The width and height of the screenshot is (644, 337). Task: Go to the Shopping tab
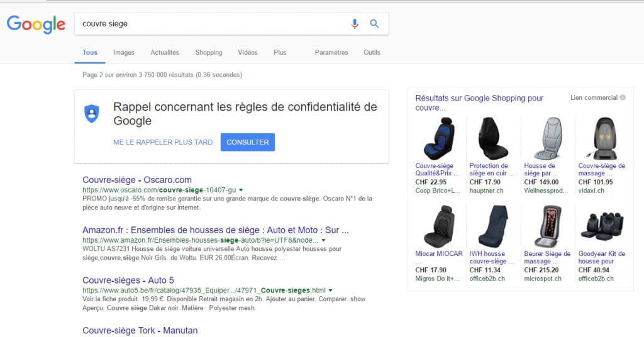click(x=209, y=53)
